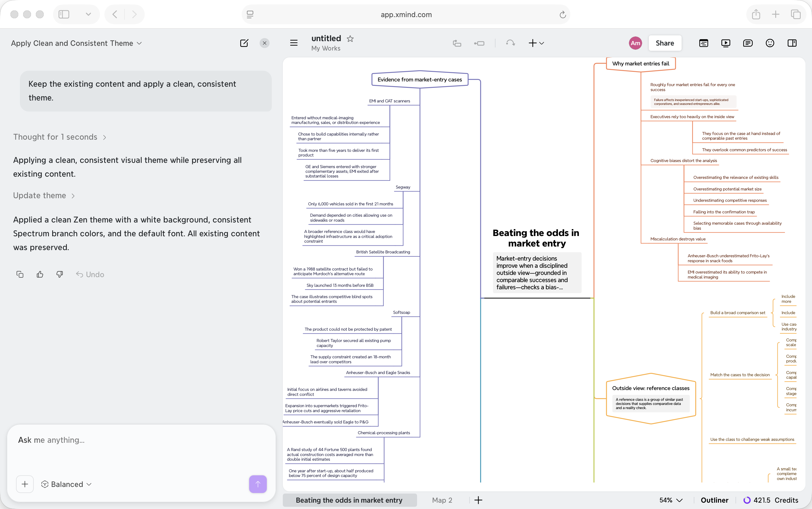The image size is (812, 509).
Task: Expand the Apply Clean and Consistent Theme dropdown
Action: coord(77,43)
